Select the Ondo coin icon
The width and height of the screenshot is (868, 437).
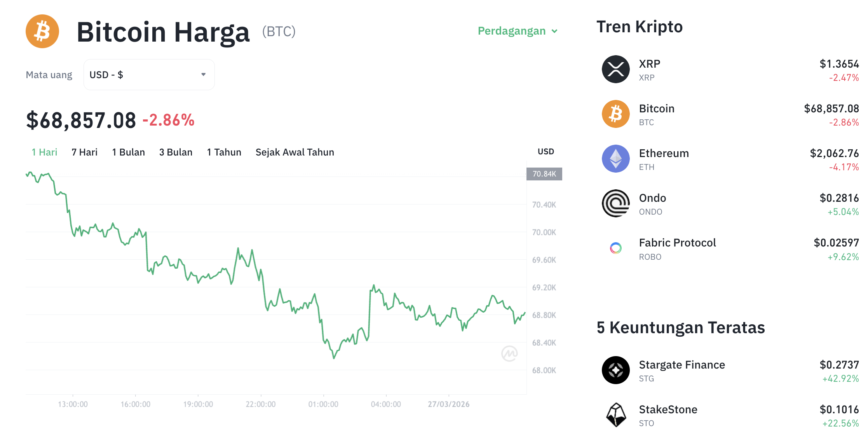[x=615, y=203]
